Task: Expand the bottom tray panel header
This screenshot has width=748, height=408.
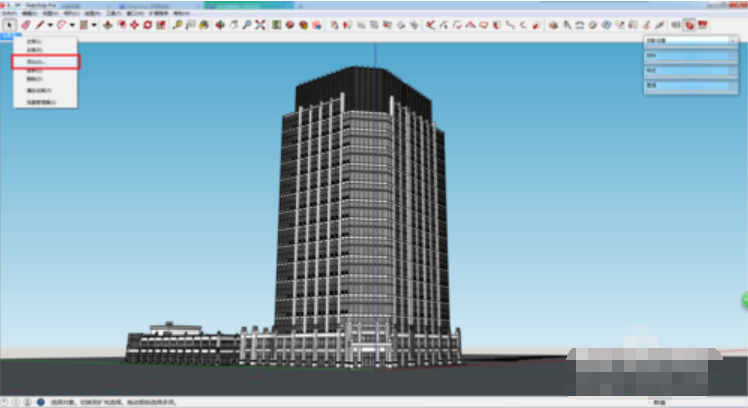Action: (691, 85)
